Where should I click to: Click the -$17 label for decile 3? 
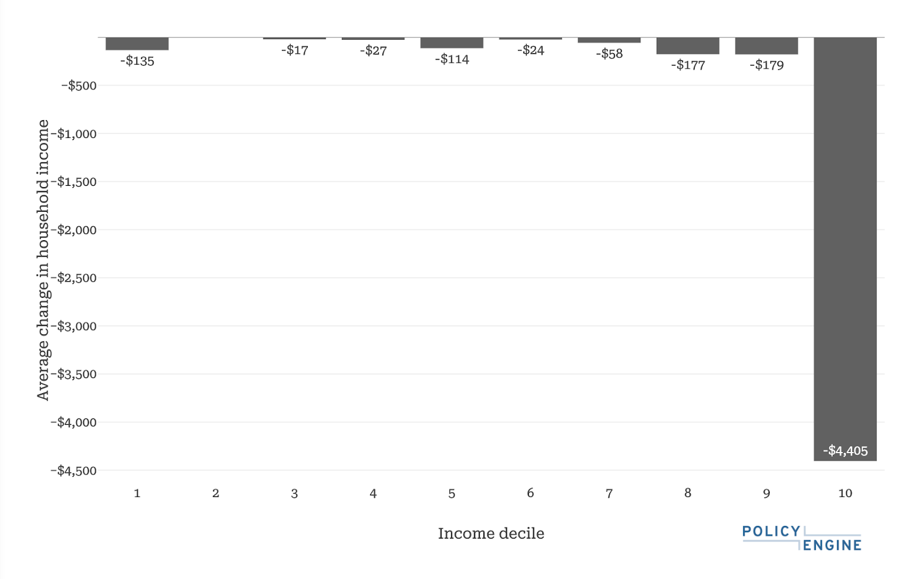click(295, 50)
